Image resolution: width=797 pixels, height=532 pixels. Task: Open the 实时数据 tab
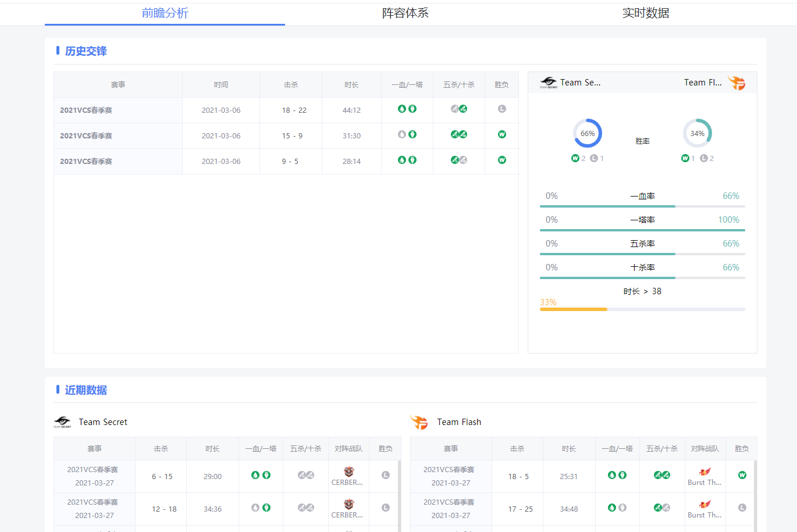645,13
